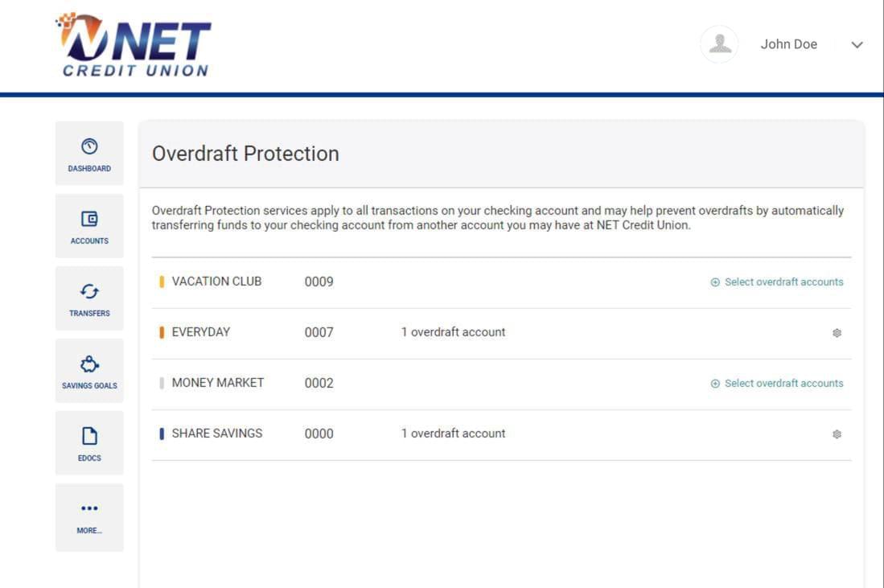This screenshot has width=884, height=588.
Task: Click the John Doe username
Action: coord(788,44)
